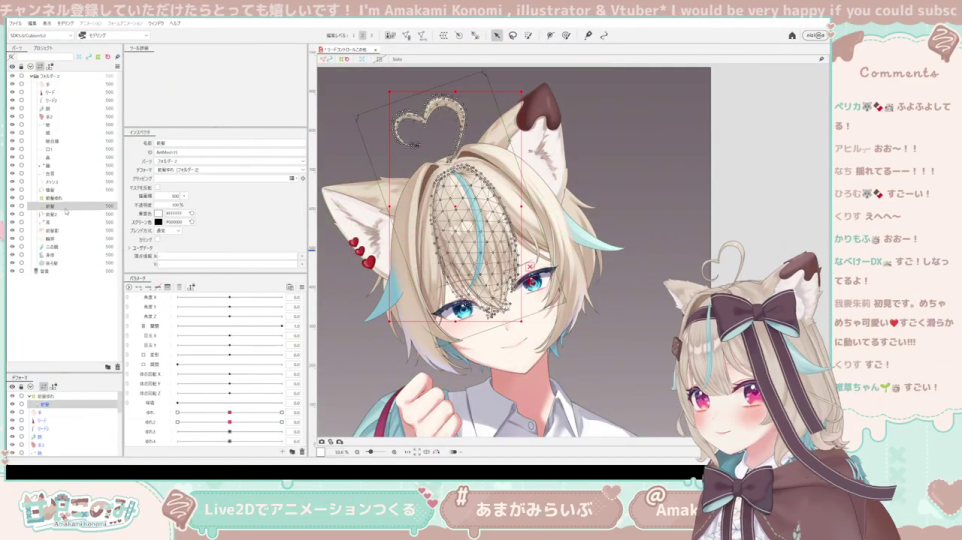
Task: Open the black screen color swatch
Action: [158, 222]
